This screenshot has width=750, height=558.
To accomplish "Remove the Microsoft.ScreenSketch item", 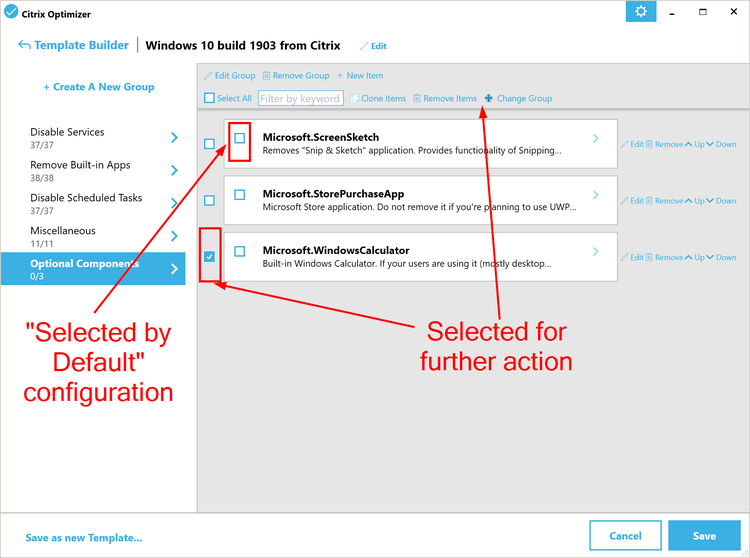I will [x=664, y=144].
